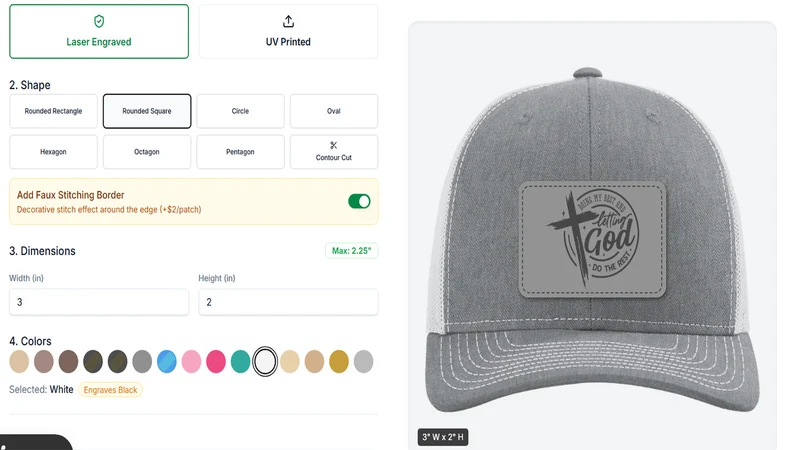Choose the gold color swatch
Viewport: 800px width, 450px height.
pyautogui.click(x=339, y=362)
